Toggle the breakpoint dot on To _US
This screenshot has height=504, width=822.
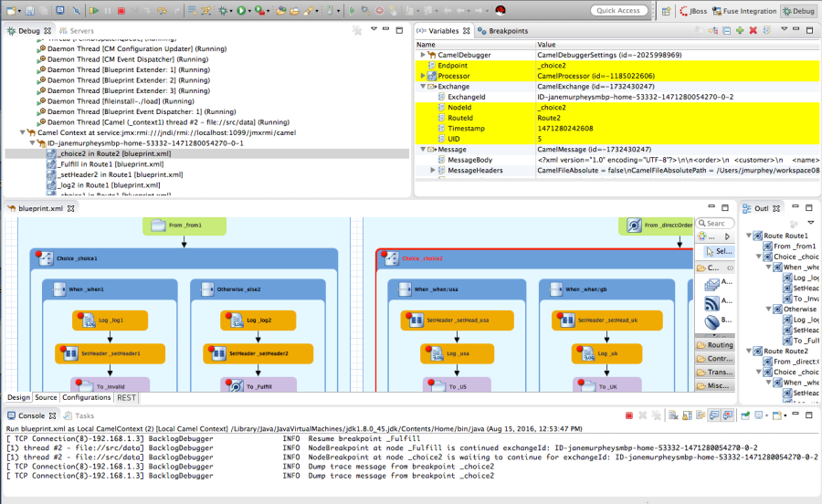click(432, 383)
